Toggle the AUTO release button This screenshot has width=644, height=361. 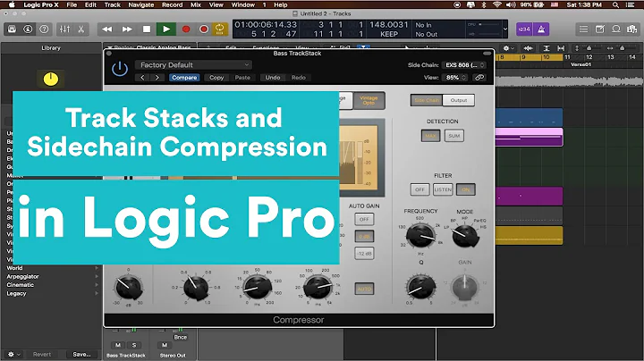click(364, 289)
